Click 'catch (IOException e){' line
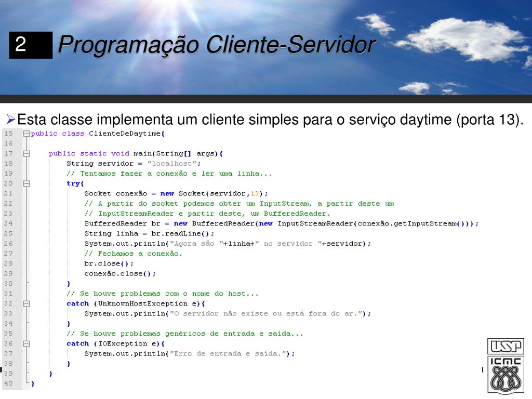 point(116,344)
